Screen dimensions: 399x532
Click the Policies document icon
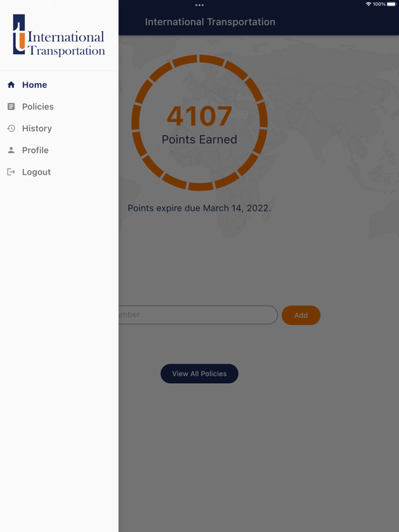coord(11,107)
